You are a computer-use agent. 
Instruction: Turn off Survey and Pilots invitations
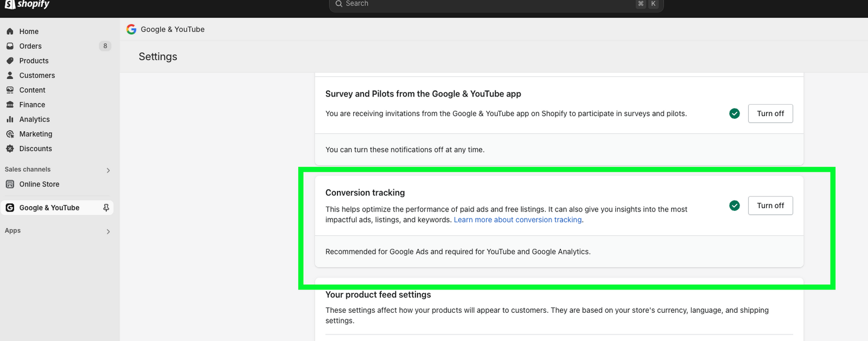click(770, 113)
